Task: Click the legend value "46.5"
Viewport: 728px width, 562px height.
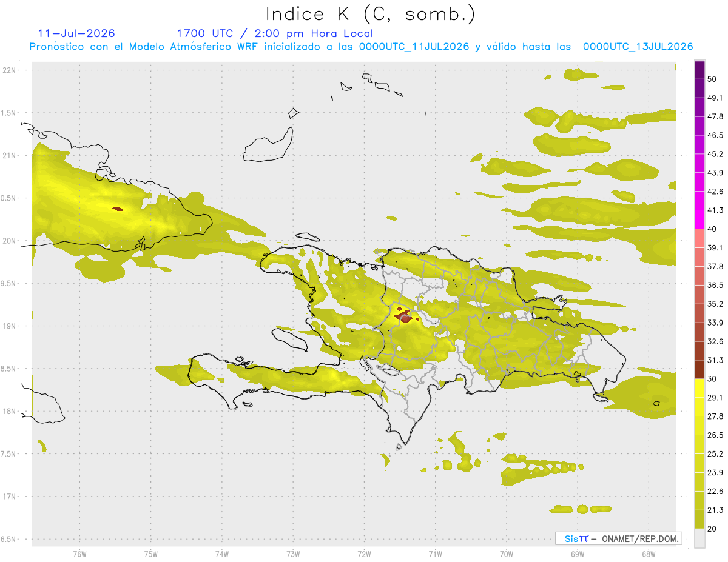Action: coord(715,135)
